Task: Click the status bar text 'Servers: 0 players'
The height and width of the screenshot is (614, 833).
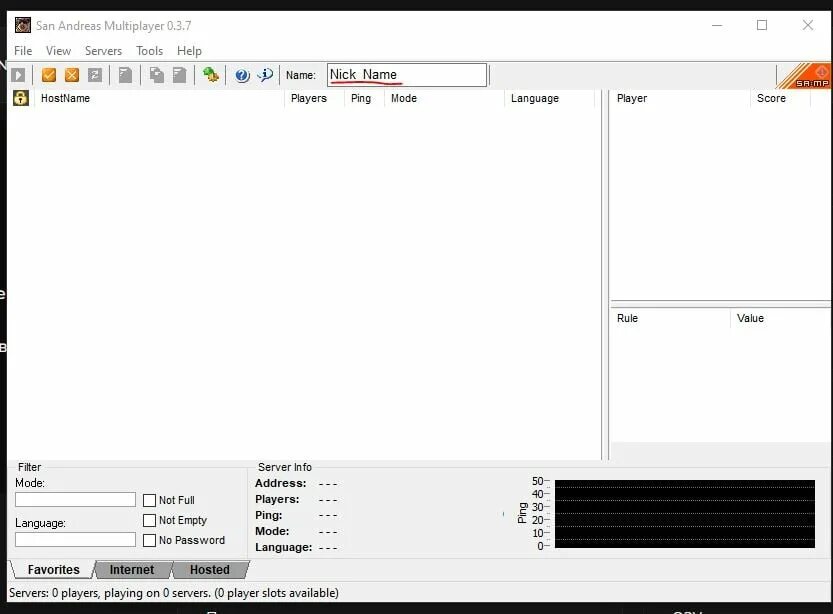Action: pyautogui.click(x=55, y=593)
